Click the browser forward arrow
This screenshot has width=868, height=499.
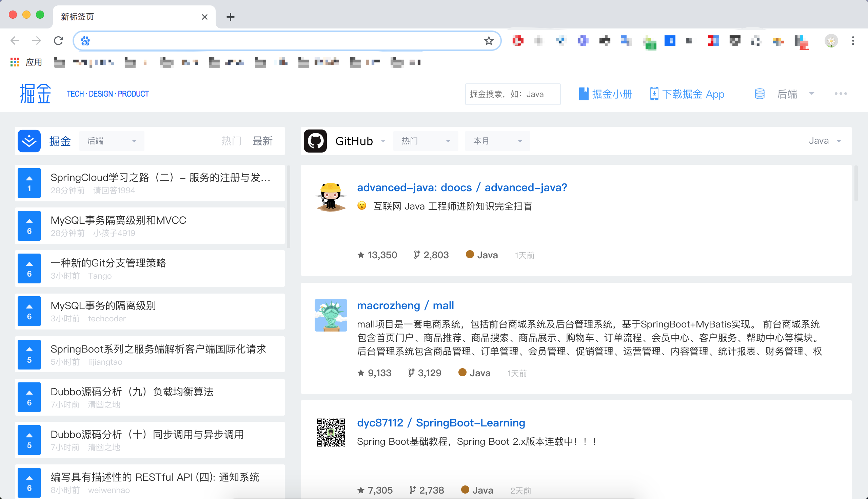(x=36, y=41)
